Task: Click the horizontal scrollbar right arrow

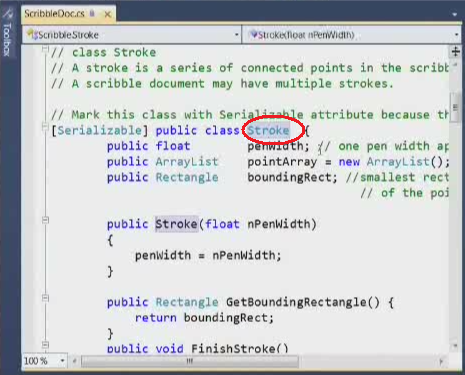Action: click(x=441, y=361)
